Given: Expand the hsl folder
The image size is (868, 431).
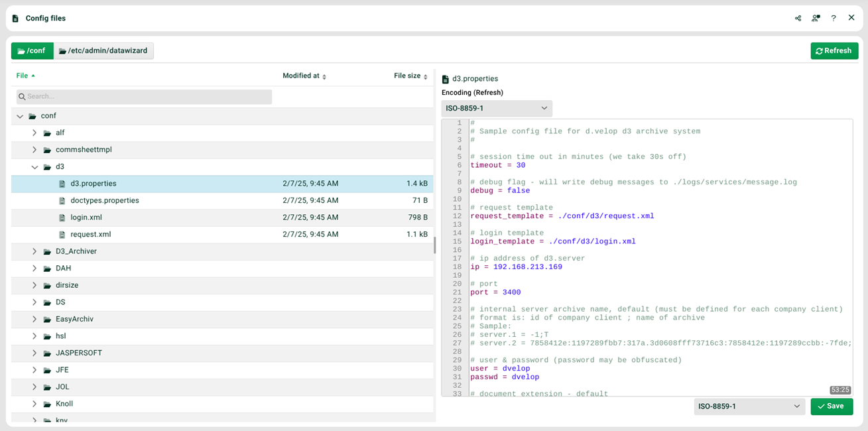Looking at the screenshot, I should click(34, 336).
